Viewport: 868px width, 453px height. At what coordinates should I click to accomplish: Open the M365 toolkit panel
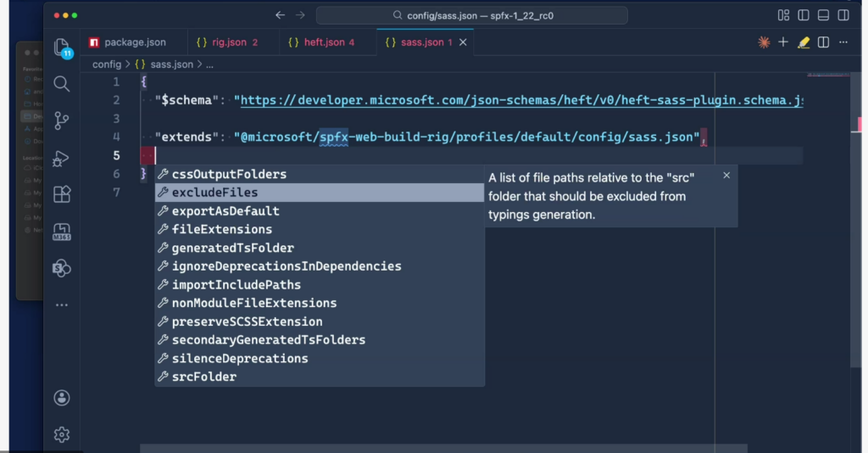point(61,232)
